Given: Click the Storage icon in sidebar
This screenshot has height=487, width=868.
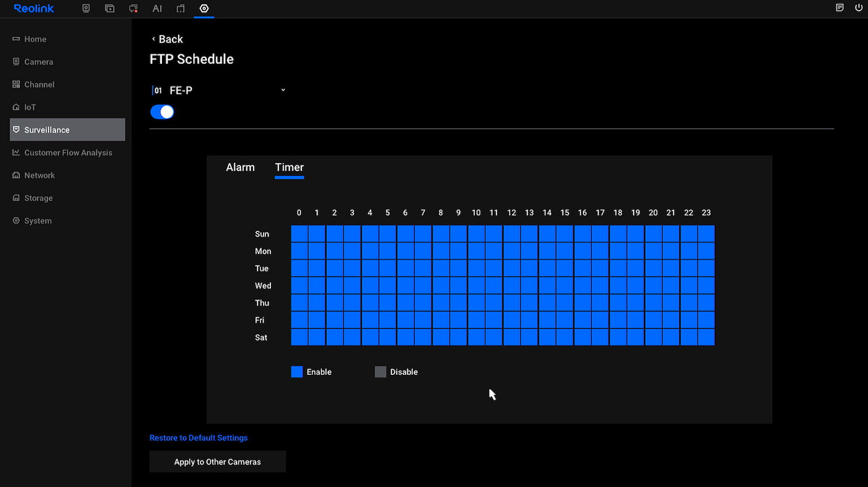Looking at the screenshot, I should tap(16, 198).
